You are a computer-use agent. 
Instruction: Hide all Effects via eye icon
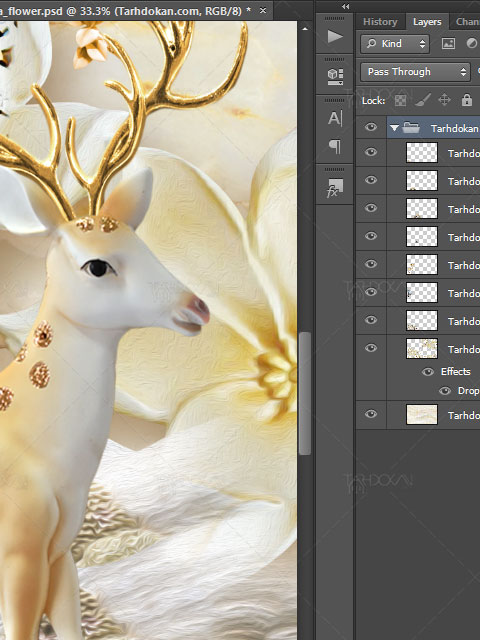click(428, 372)
